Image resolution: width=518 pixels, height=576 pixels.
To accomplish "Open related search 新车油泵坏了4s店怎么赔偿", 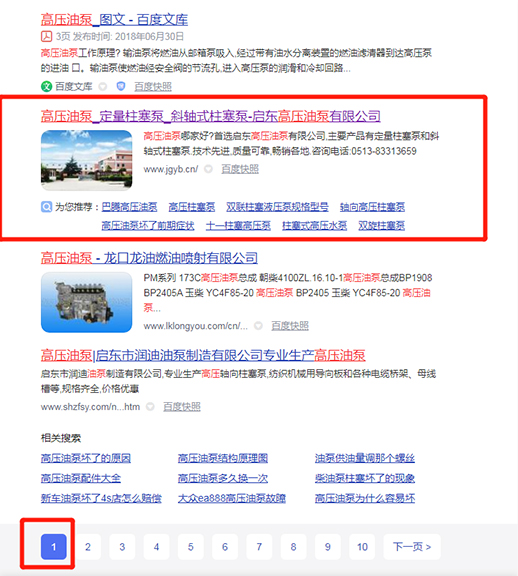I will (x=101, y=498).
